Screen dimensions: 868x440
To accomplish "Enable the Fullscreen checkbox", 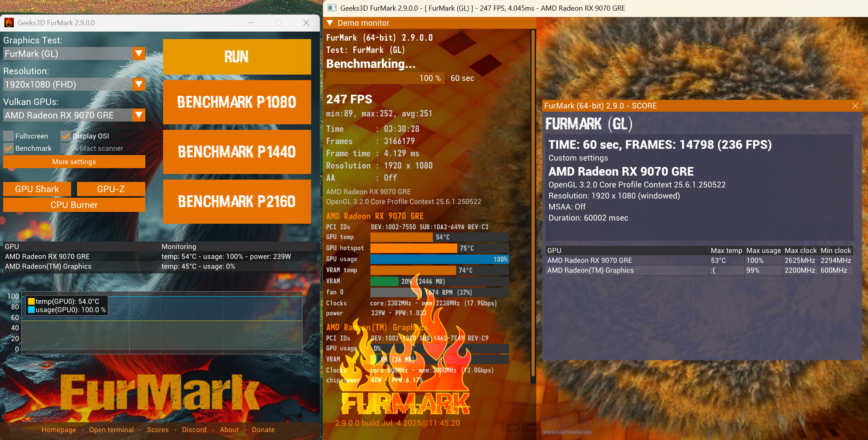I will [8, 136].
